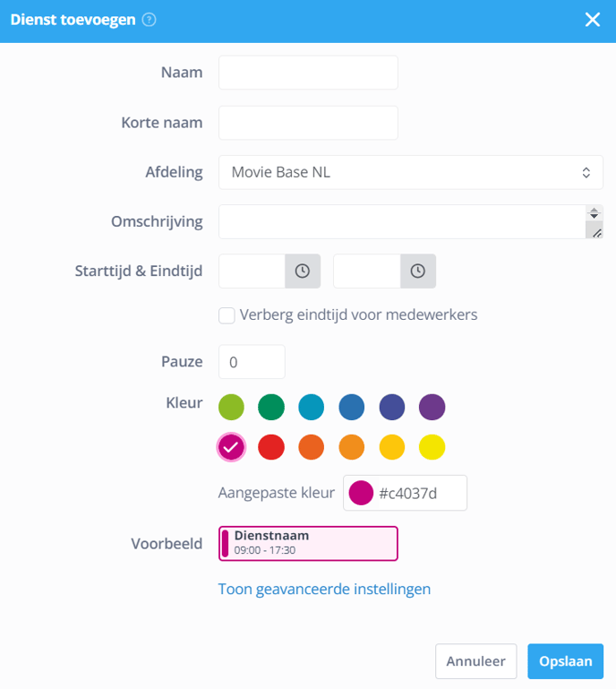Tick Verberg eindtijd voor medewerkers checkbox

[227, 315]
